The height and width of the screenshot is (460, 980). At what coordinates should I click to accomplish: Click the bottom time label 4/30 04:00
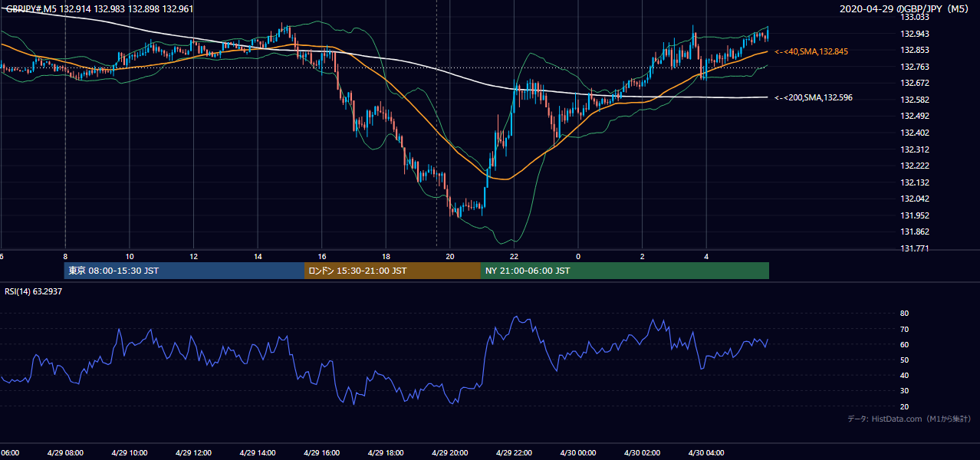pyautogui.click(x=706, y=452)
